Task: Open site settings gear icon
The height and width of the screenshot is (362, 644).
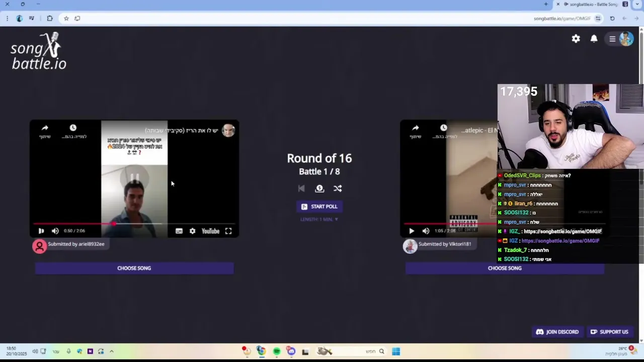Action: click(x=576, y=39)
